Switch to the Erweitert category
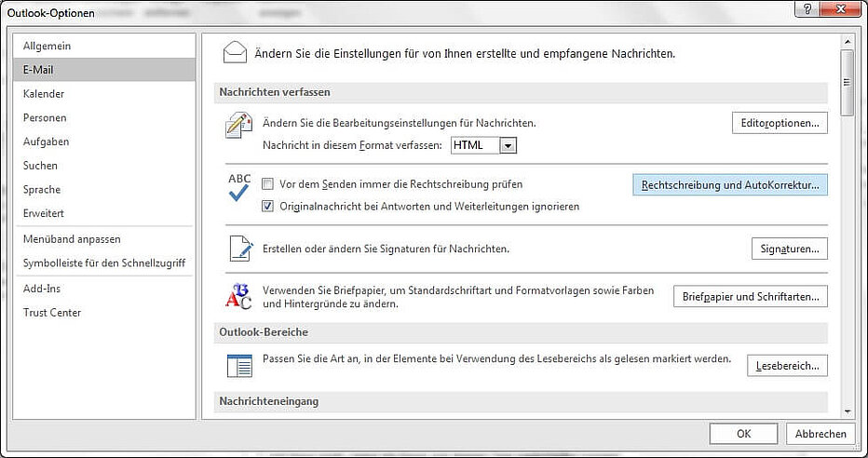Screen dimensions: 868x458 click(104, 212)
